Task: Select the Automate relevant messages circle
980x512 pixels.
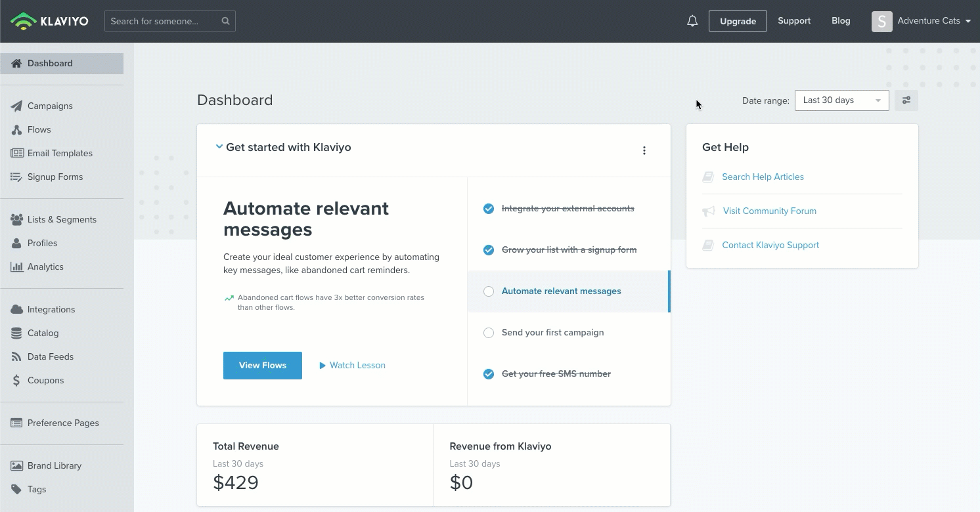Action: 489,291
